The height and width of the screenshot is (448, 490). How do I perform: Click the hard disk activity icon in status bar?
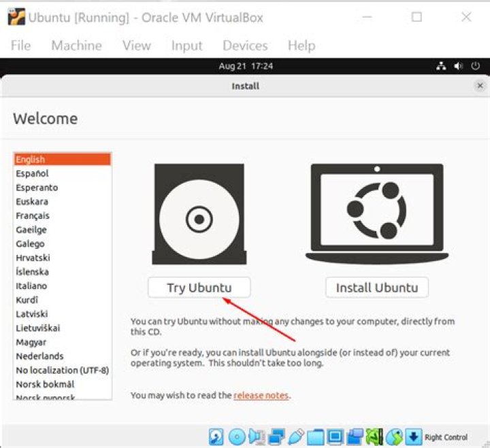pyautogui.click(x=216, y=436)
